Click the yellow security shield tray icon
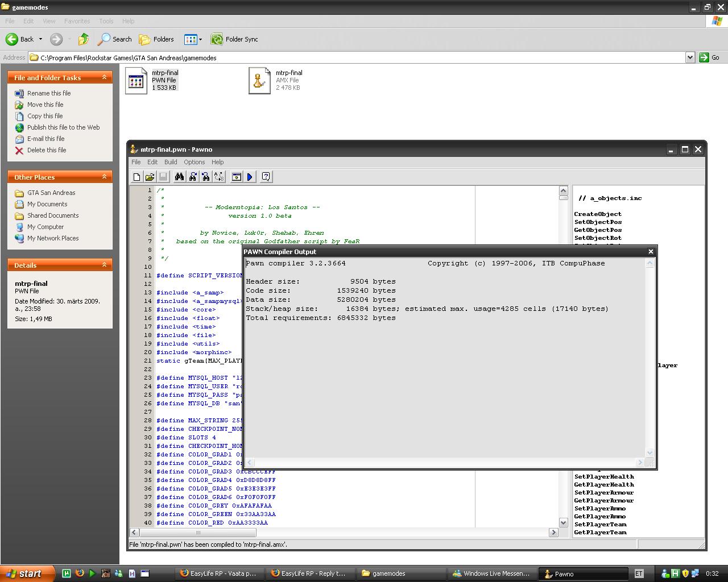Screen dimensions: 728x582 click(x=685, y=573)
